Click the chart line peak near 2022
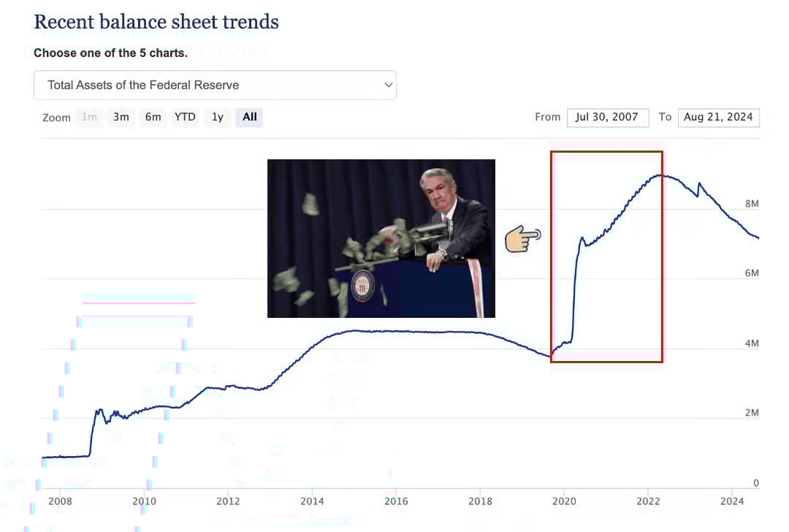 pyautogui.click(x=659, y=175)
